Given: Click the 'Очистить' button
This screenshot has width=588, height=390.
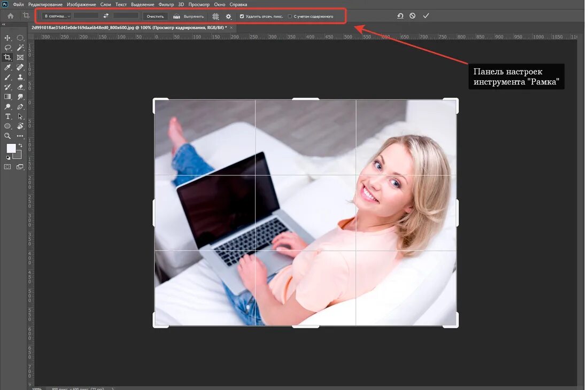Looking at the screenshot, I should pyautogui.click(x=155, y=16).
